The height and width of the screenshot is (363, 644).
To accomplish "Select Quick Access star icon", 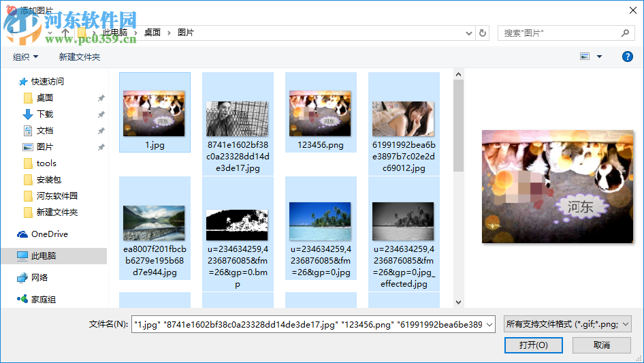I will (x=23, y=82).
